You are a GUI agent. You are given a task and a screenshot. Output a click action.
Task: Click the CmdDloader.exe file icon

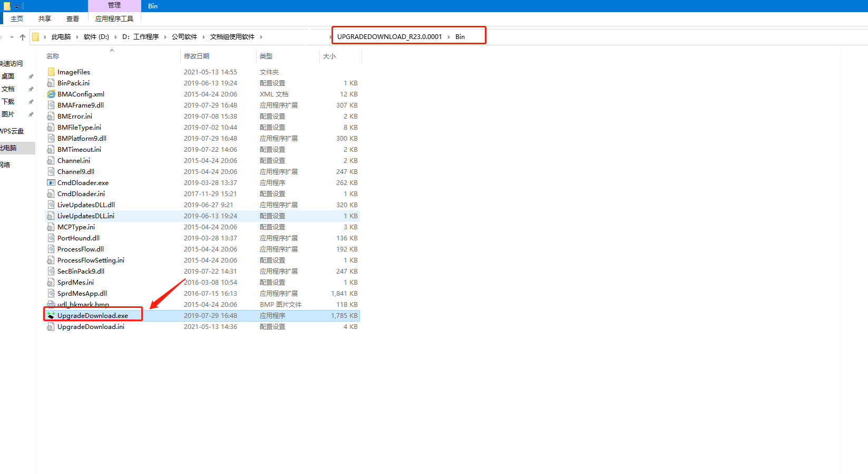(51, 182)
